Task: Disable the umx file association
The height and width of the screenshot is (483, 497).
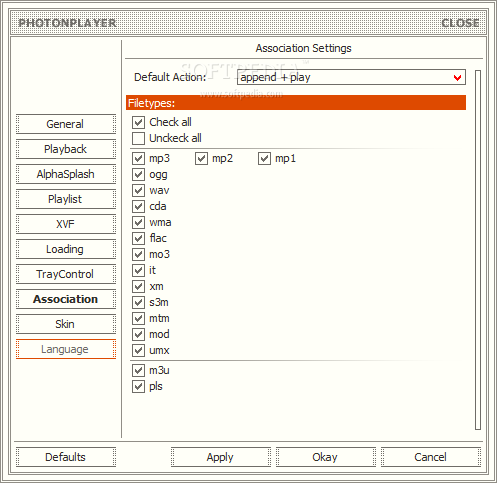Action: click(138, 350)
